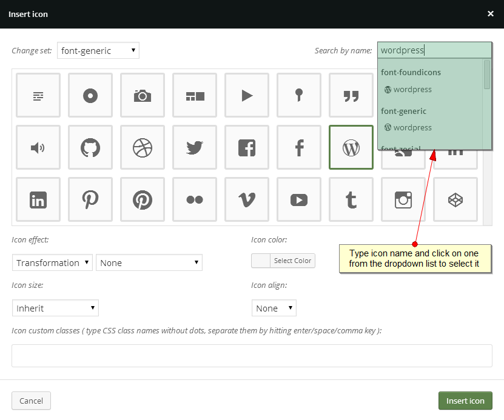Choose wordpress under font-generic in suggestions

[408, 127]
